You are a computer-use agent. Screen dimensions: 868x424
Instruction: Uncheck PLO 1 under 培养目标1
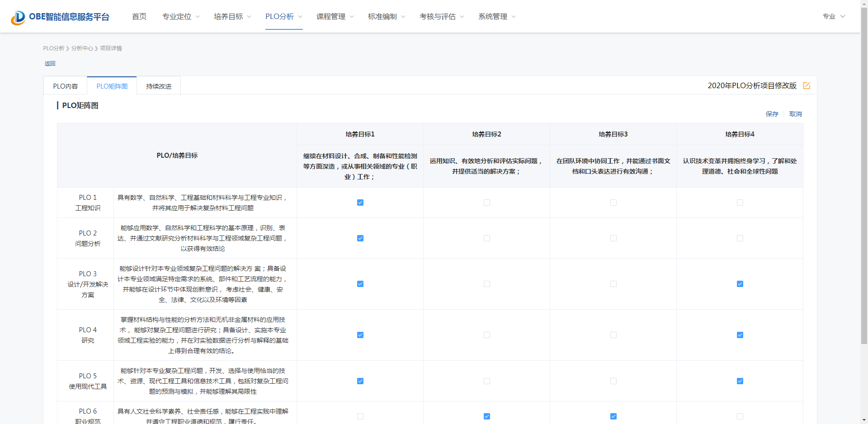tap(360, 203)
